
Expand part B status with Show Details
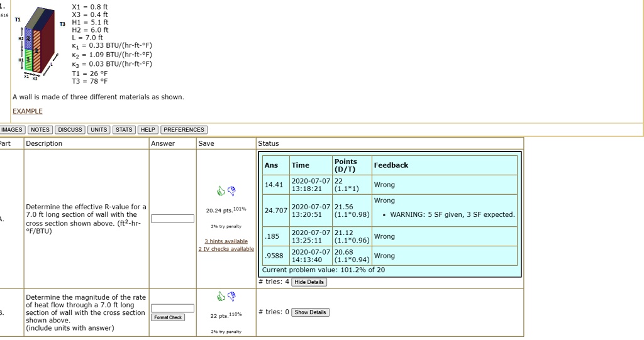310,312
